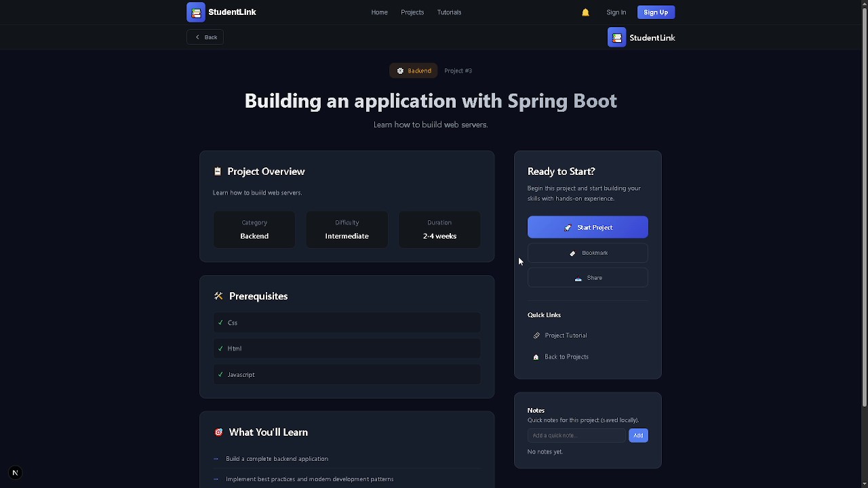Click the book icon beside Project Overview

coord(218,171)
